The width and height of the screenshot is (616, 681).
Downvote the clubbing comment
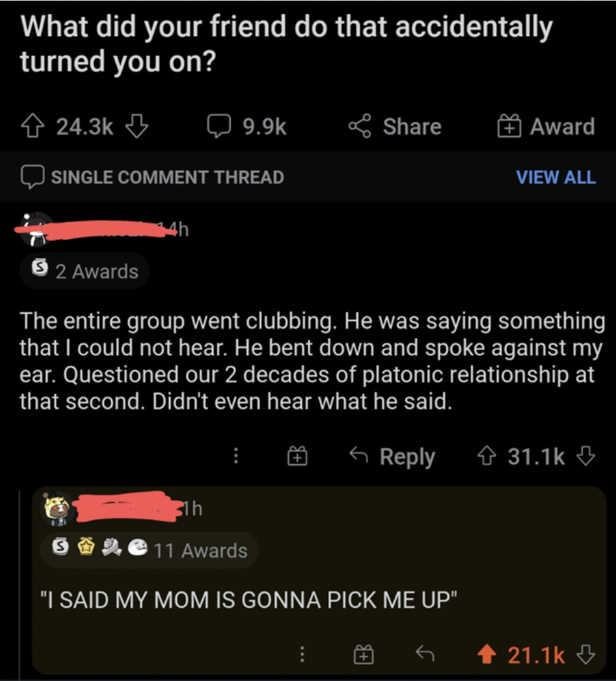(585, 457)
